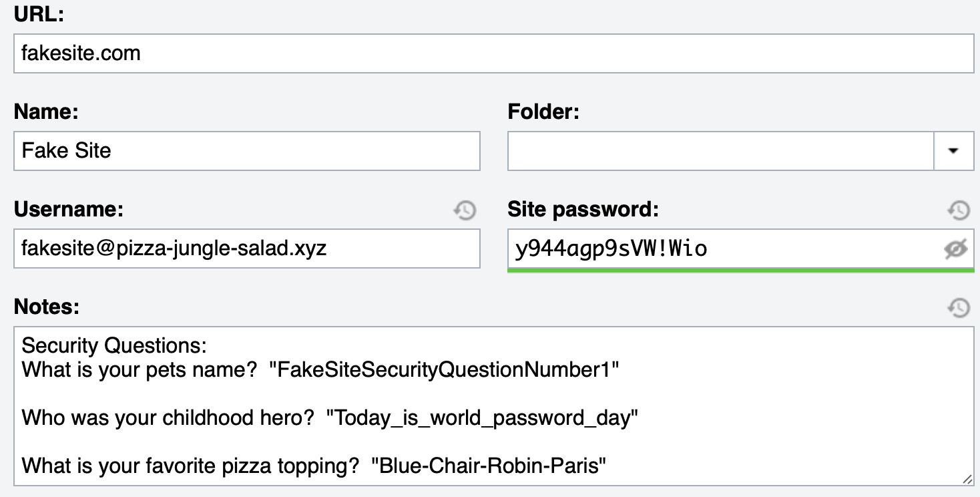Click the Name field with Fake Site
Viewport: 980px width, 497px height.
[247, 151]
